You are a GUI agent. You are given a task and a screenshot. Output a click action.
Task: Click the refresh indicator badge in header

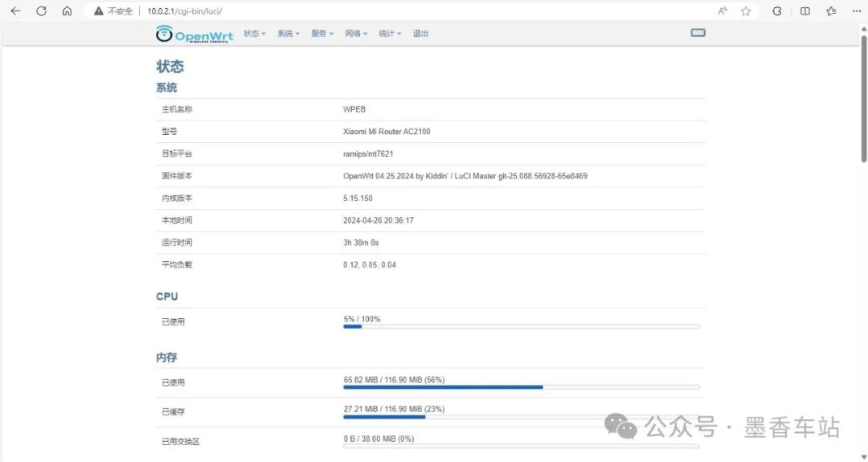point(698,33)
